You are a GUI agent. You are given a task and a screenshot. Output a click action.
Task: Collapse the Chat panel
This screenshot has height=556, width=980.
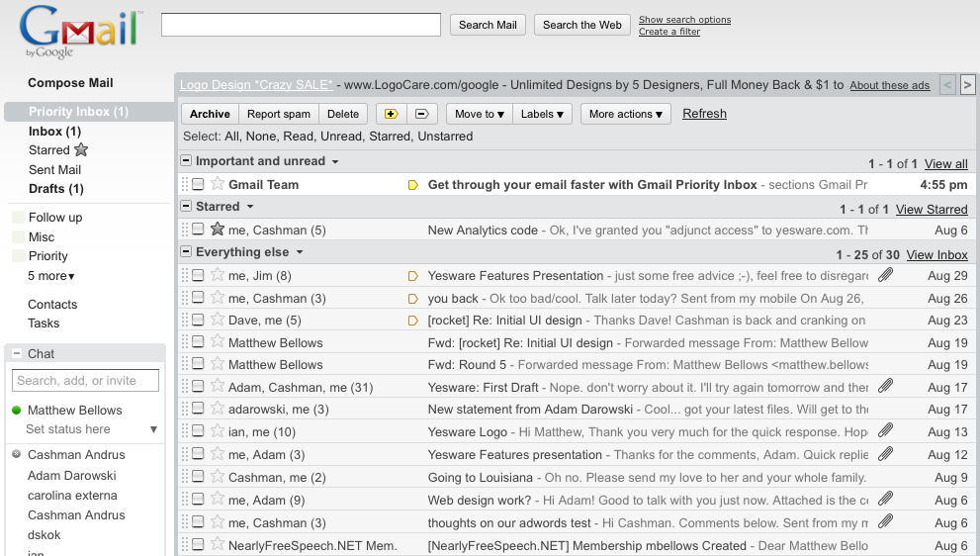[17, 353]
